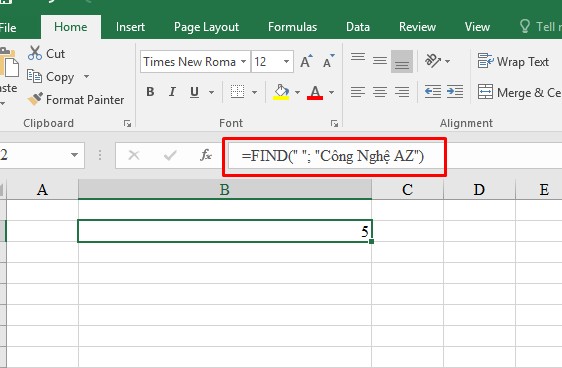Apply cell borders icon

coord(237,92)
